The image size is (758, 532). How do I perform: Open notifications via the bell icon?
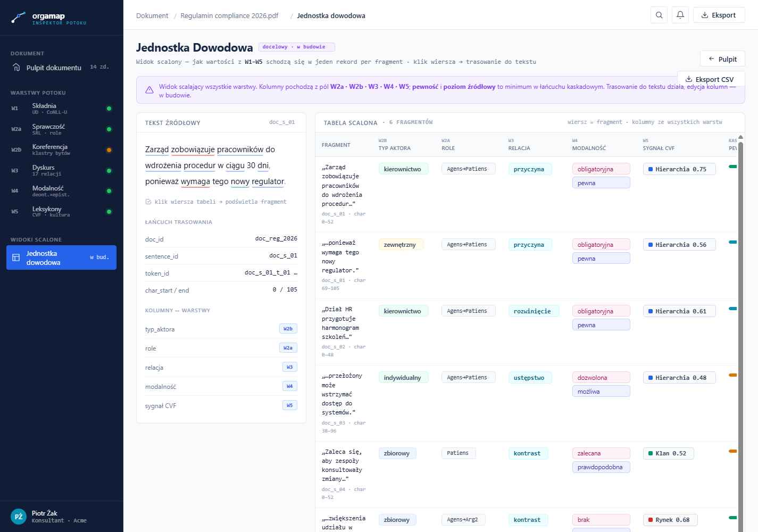coord(680,15)
